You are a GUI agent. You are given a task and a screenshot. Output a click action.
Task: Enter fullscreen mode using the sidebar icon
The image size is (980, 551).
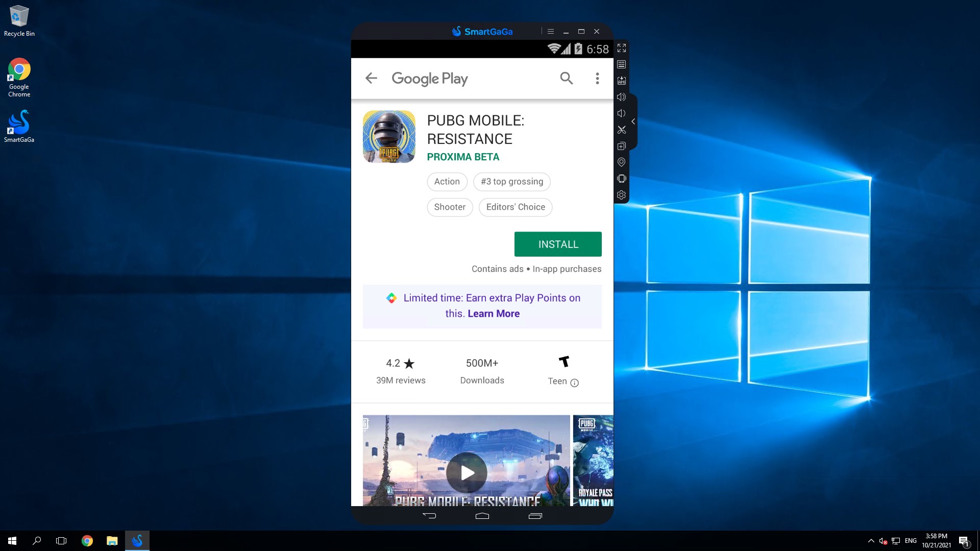[621, 48]
